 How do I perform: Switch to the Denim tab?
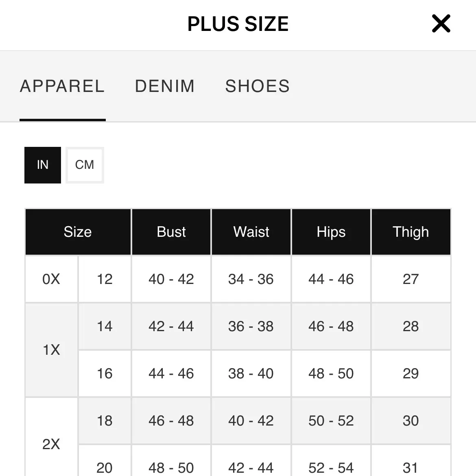(x=165, y=86)
